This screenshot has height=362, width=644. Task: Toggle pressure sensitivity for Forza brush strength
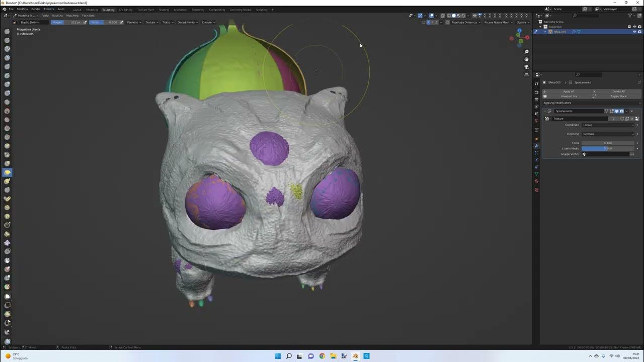121,22
